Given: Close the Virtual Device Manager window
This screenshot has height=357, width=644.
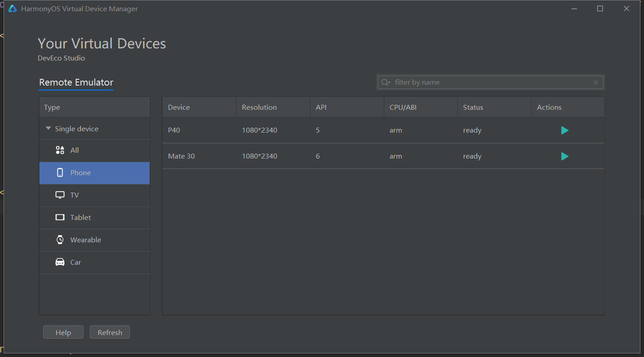Looking at the screenshot, I should tap(627, 9).
